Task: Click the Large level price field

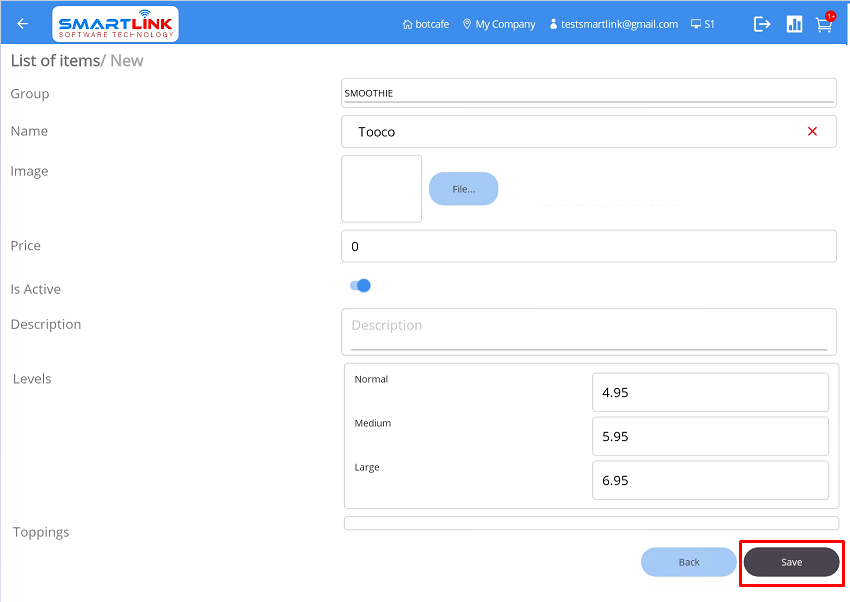Action: click(x=710, y=480)
